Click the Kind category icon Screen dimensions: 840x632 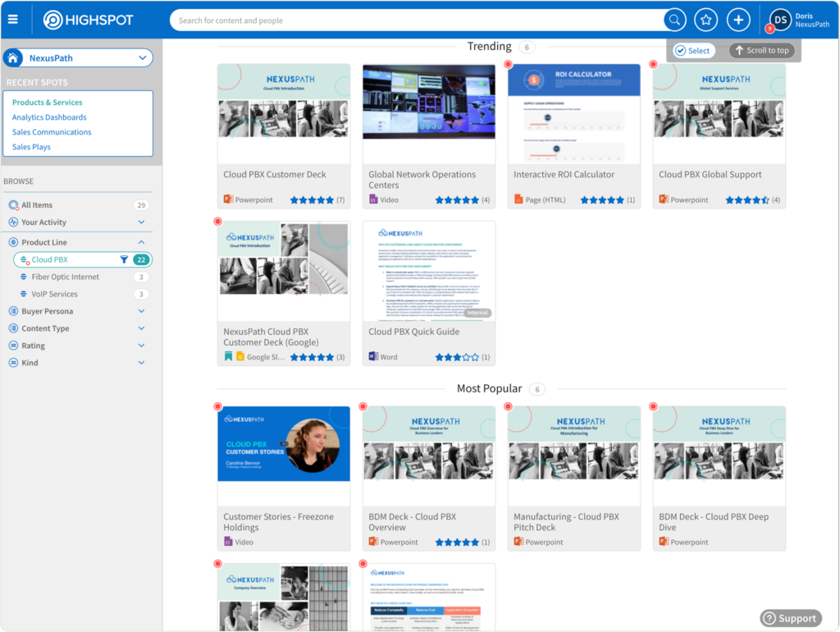(13, 362)
